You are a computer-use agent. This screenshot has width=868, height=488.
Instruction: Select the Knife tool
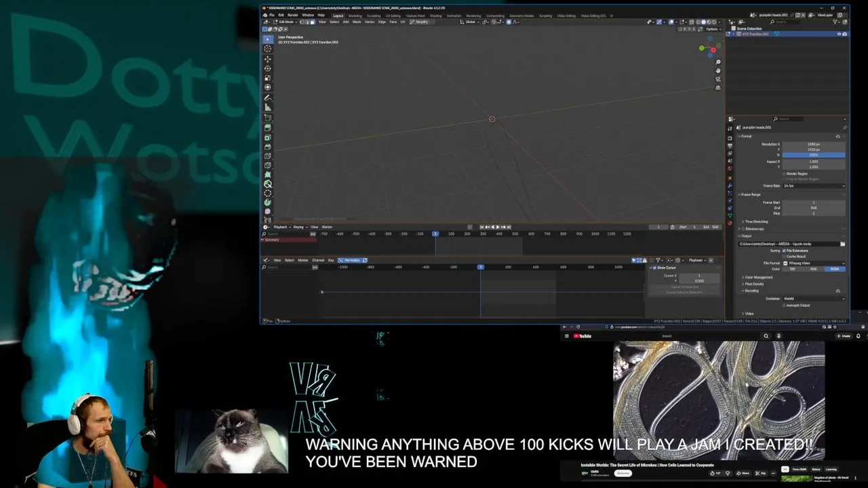pos(268,165)
